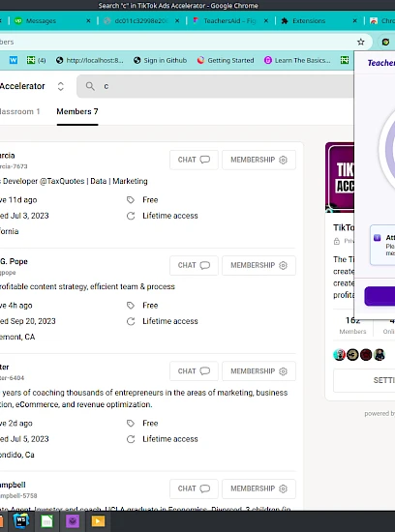
Task: Open the WebStorm icon in the taskbar
Action: coord(21,520)
